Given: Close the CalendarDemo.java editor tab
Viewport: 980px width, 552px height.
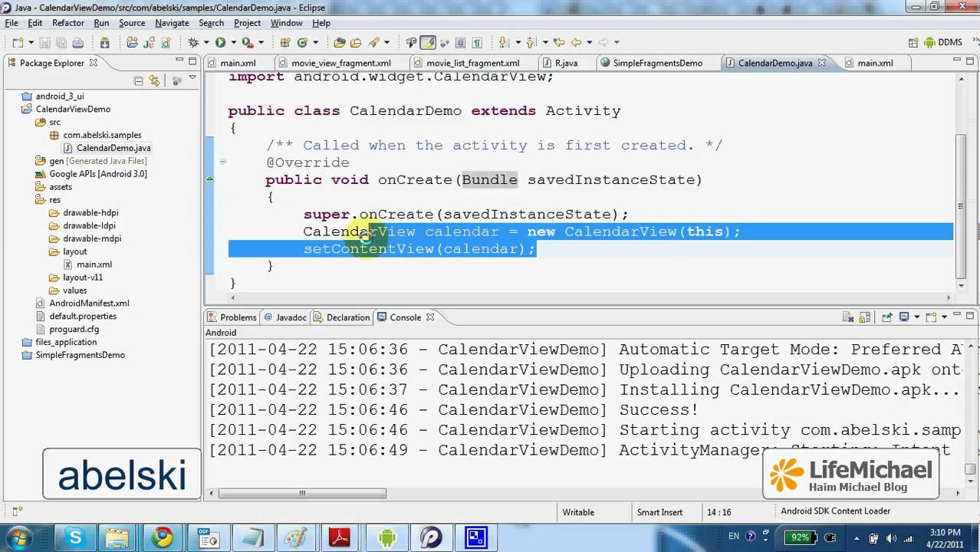Looking at the screenshot, I should point(821,63).
